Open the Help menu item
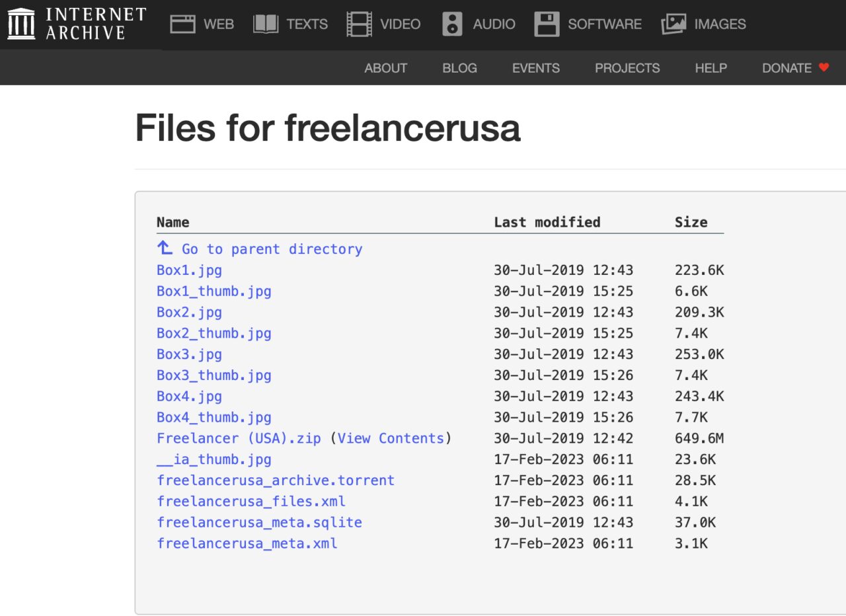The height and width of the screenshot is (616, 846). coord(711,68)
